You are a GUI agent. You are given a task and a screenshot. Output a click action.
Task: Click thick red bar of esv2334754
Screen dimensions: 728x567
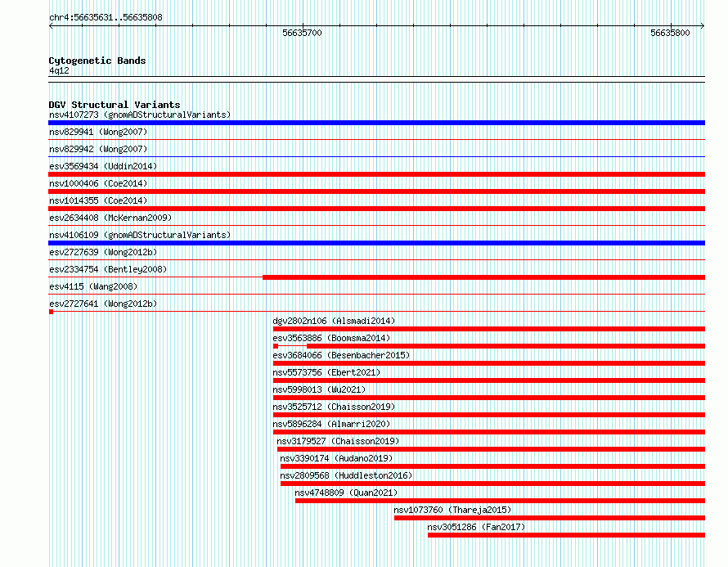pyautogui.click(x=483, y=277)
